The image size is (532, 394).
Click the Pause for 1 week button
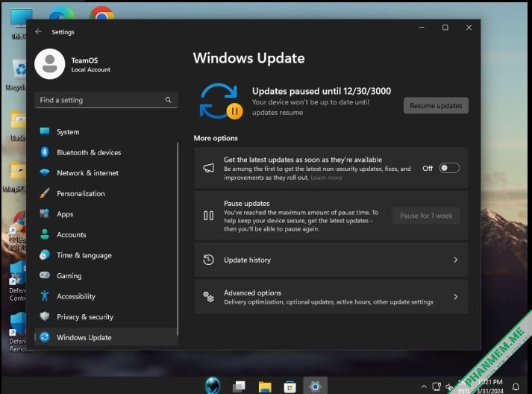tap(426, 216)
